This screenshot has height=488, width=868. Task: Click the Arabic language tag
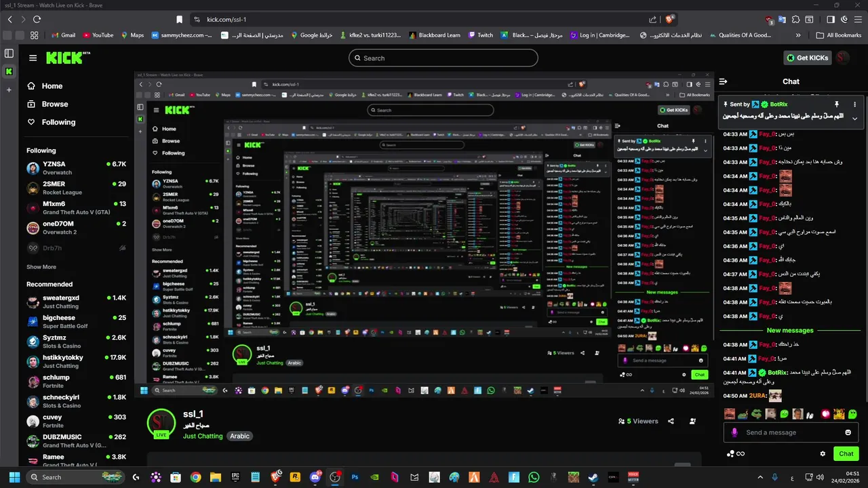tap(239, 436)
